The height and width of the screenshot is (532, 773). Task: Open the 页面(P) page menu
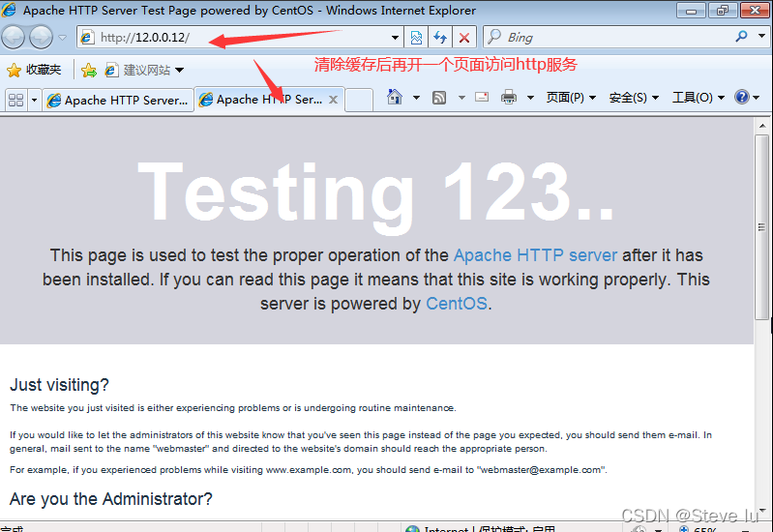[x=571, y=98]
